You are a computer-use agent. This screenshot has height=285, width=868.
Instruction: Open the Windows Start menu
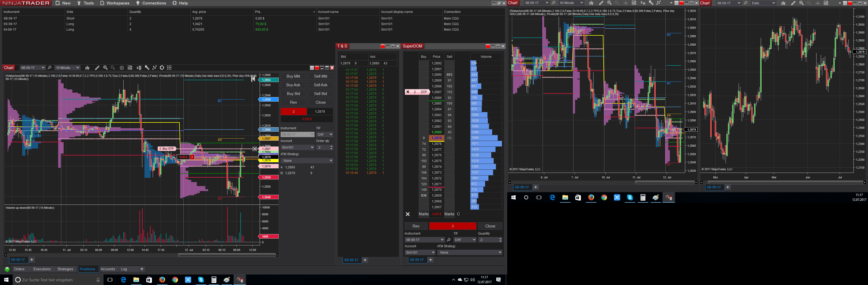pyautogui.click(x=6, y=280)
